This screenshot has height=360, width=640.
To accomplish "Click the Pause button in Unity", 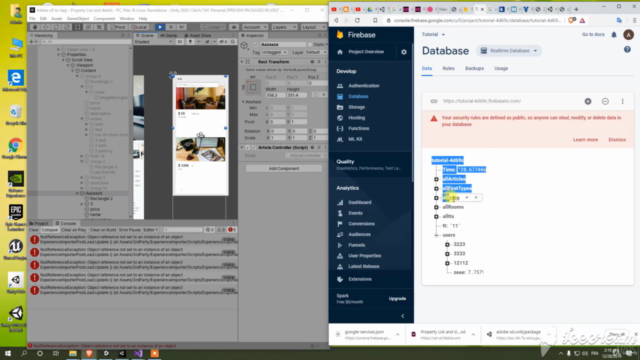I will pos(171,27).
